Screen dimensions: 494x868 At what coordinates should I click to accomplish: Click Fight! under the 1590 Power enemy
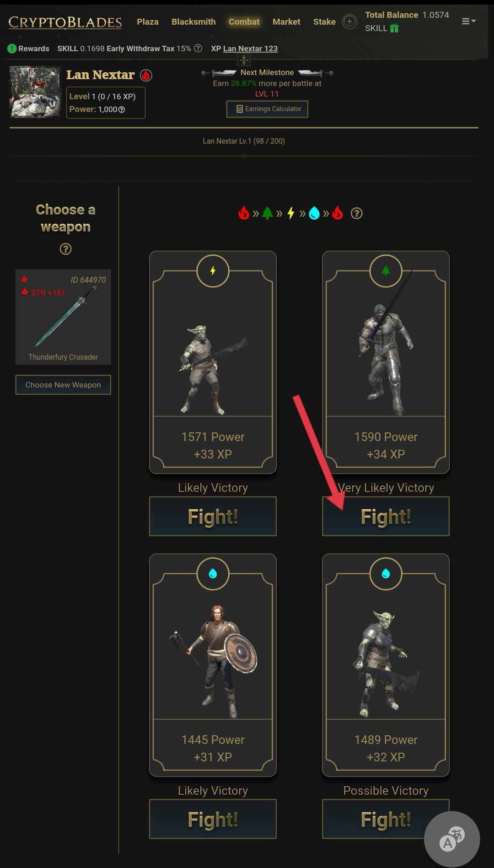[x=386, y=517]
